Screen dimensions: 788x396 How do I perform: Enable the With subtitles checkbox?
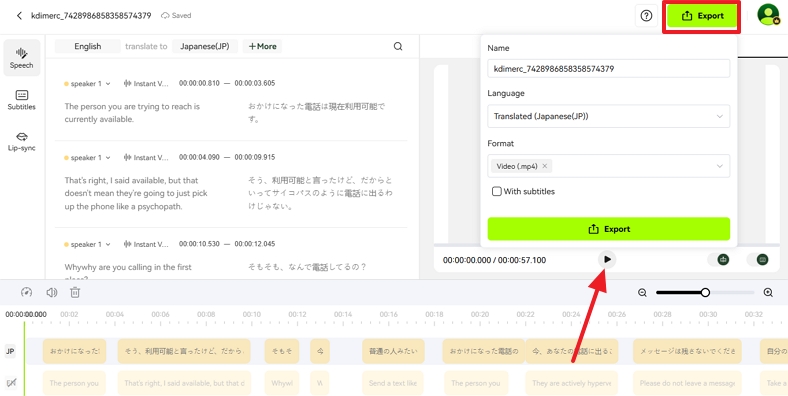pyautogui.click(x=497, y=191)
